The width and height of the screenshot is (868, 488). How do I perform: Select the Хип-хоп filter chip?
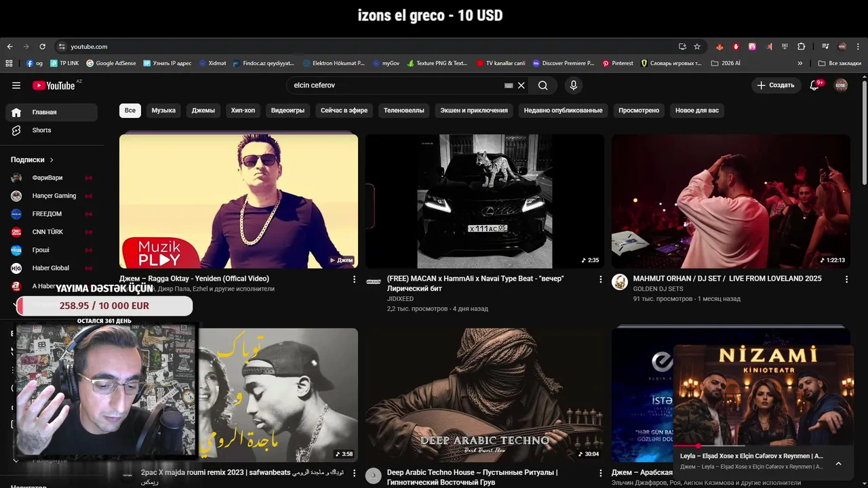(243, 110)
